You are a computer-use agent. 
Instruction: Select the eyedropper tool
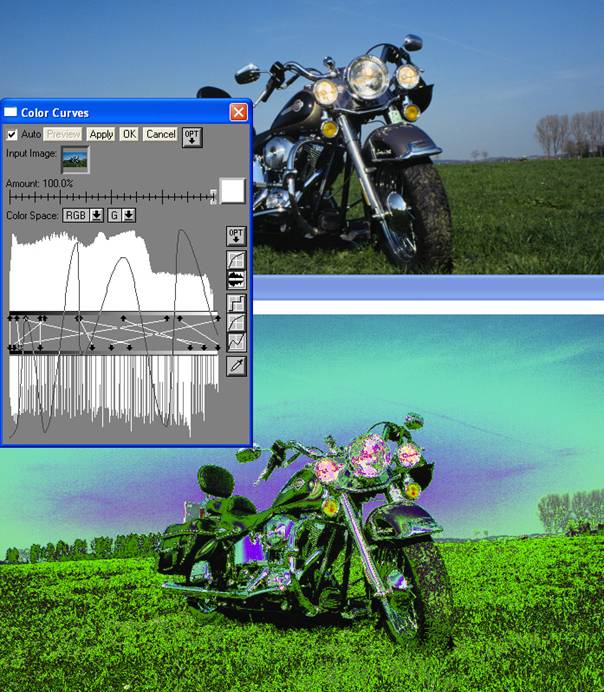click(236, 366)
